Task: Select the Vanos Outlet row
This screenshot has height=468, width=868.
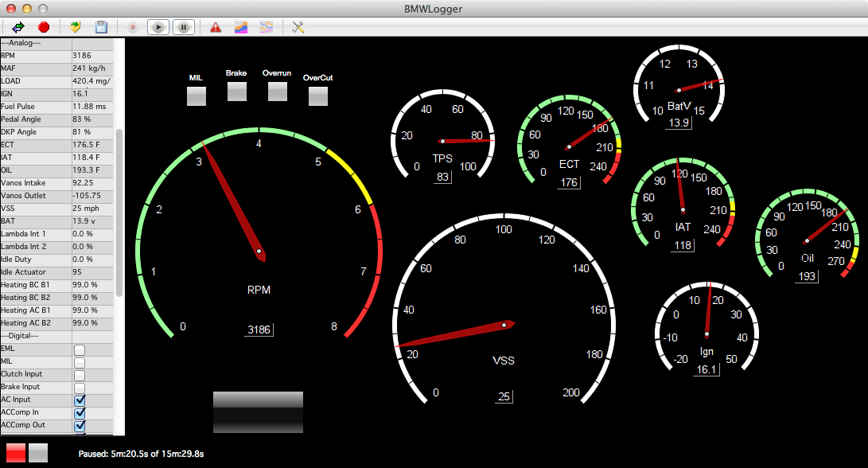Action: (x=56, y=196)
